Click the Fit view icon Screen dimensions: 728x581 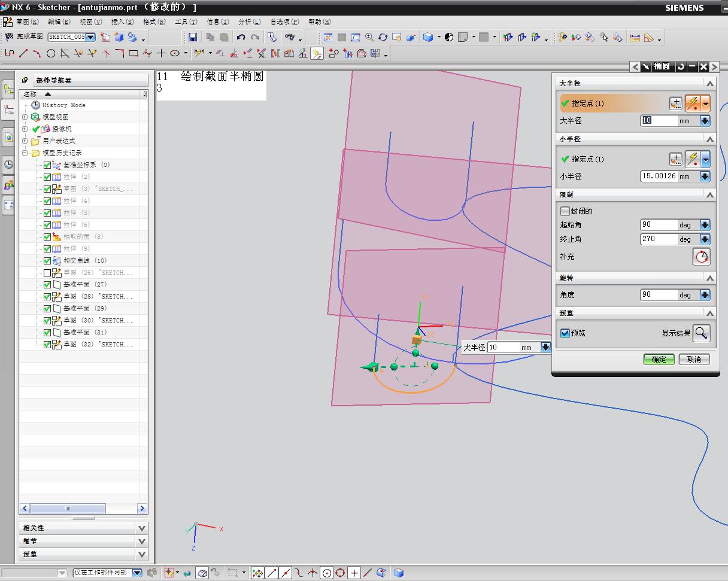click(x=328, y=37)
